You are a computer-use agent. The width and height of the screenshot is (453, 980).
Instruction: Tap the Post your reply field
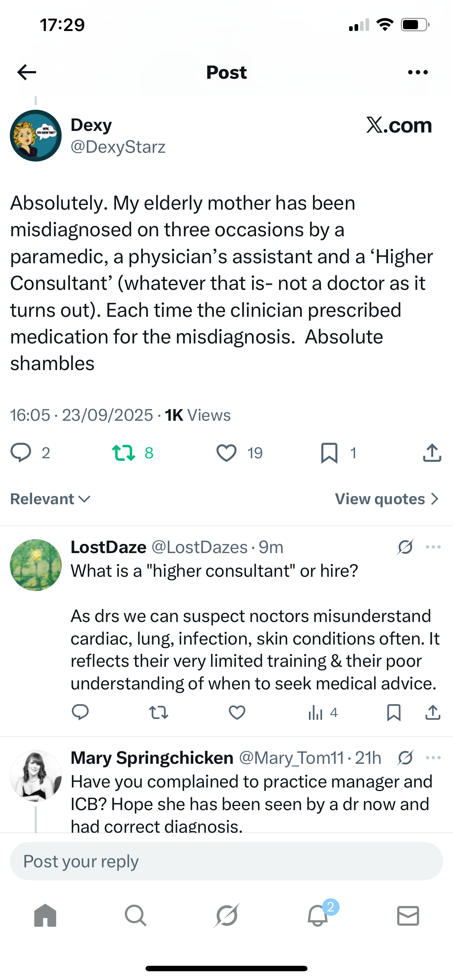226,861
